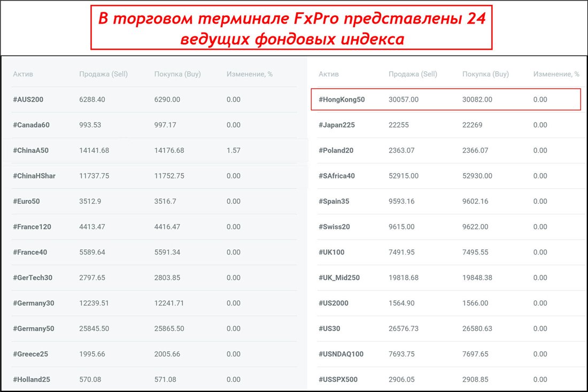
Task: Select the #US30 asset
Action: pyautogui.click(x=329, y=328)
